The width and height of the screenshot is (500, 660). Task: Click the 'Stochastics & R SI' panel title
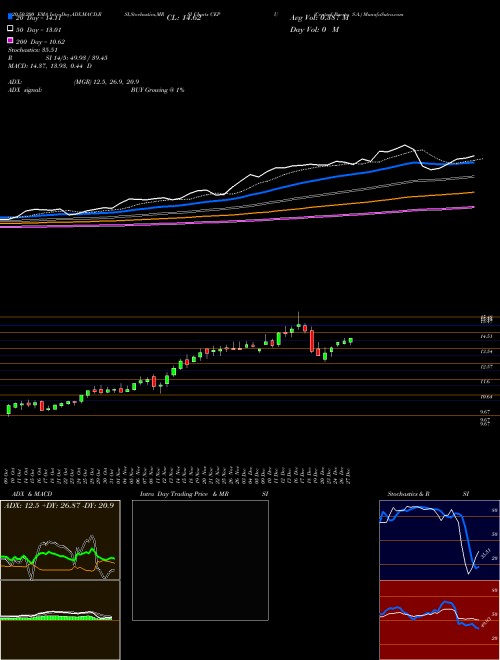click(428, 494)
